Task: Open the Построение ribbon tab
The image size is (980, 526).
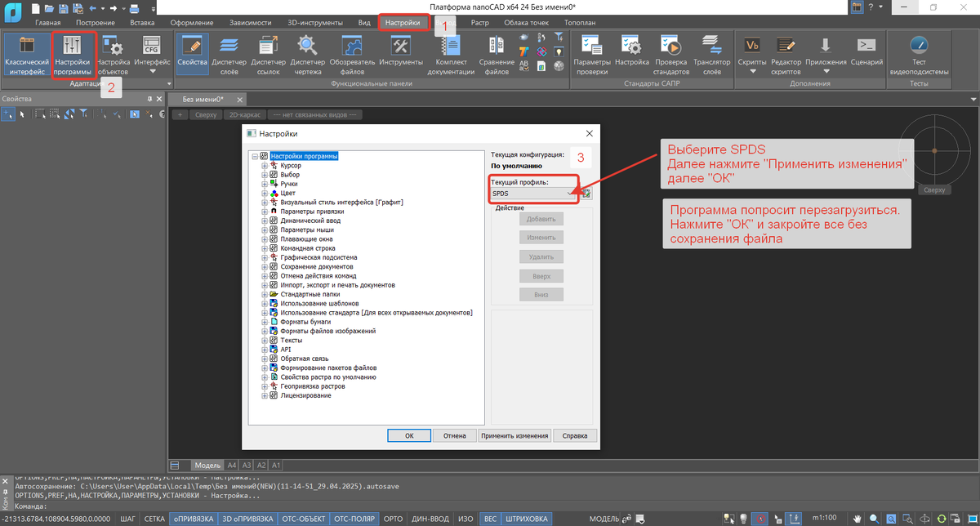Action: point(96,23)
